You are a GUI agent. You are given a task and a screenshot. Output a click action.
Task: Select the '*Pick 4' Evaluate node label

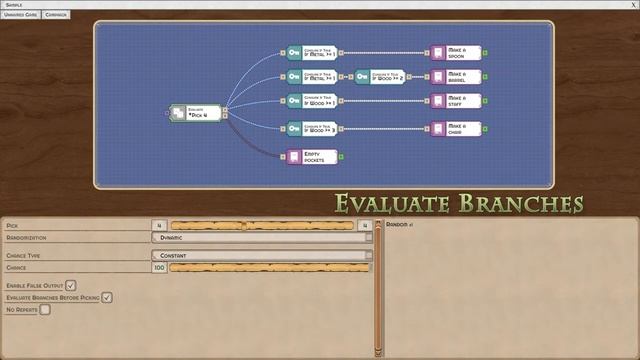pos(198,116)
